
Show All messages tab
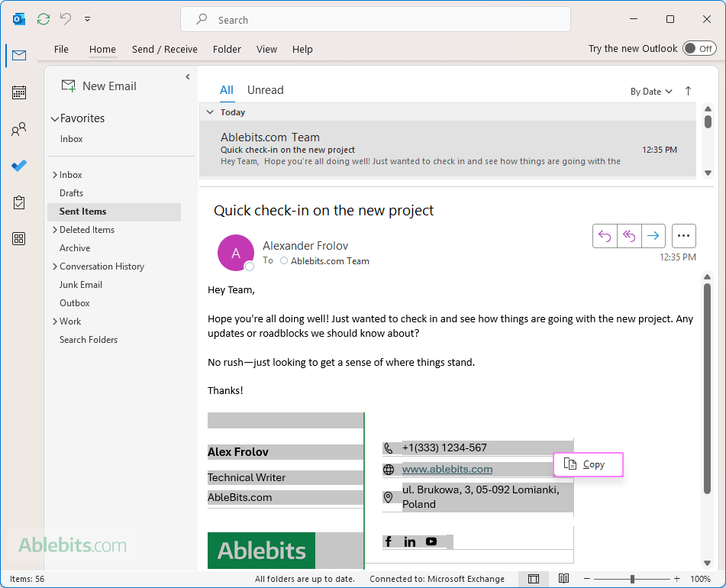[x=227, y=90]
